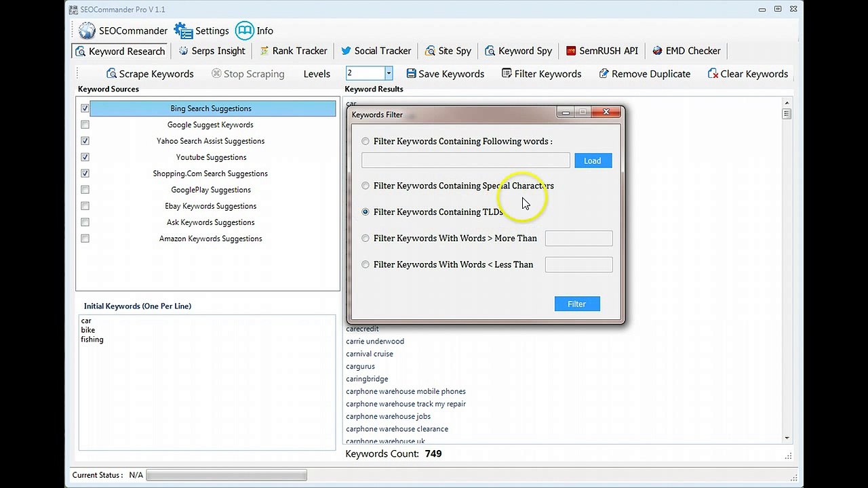Enable GooglePlay Suggestions source
Screen dimensions: 868x488
pyautogui.click(x=85, y=190)
